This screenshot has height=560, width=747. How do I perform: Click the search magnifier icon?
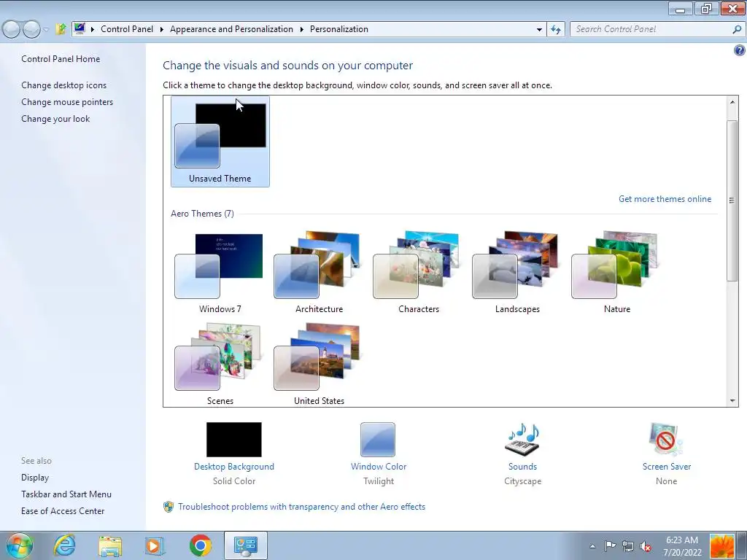coord(737,29)
